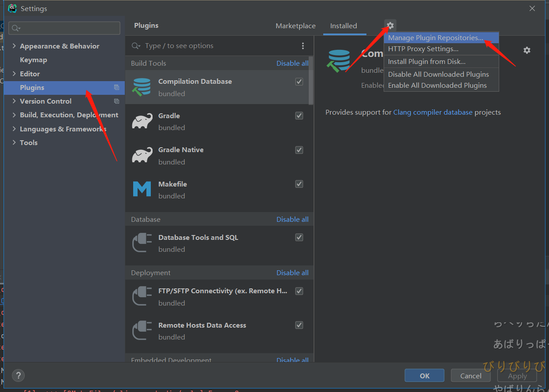Select Disable All Downloaded Plugins
The width and height of the screenshot is (549, 392).
[441, 75]
